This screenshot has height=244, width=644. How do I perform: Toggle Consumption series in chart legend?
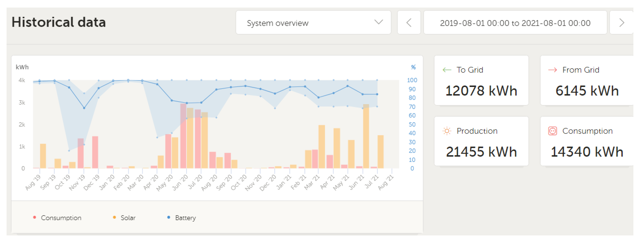click(61, 218)
